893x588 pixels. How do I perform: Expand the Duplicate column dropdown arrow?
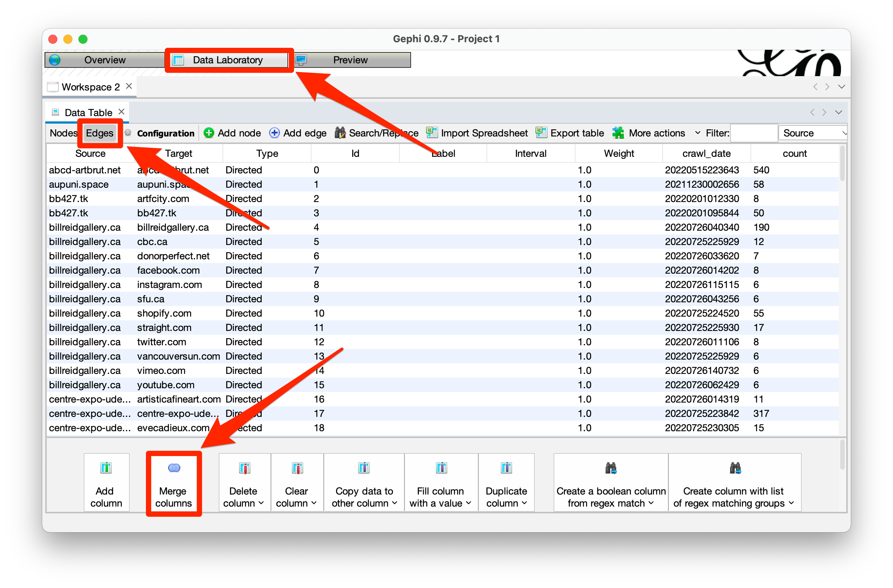525,503
